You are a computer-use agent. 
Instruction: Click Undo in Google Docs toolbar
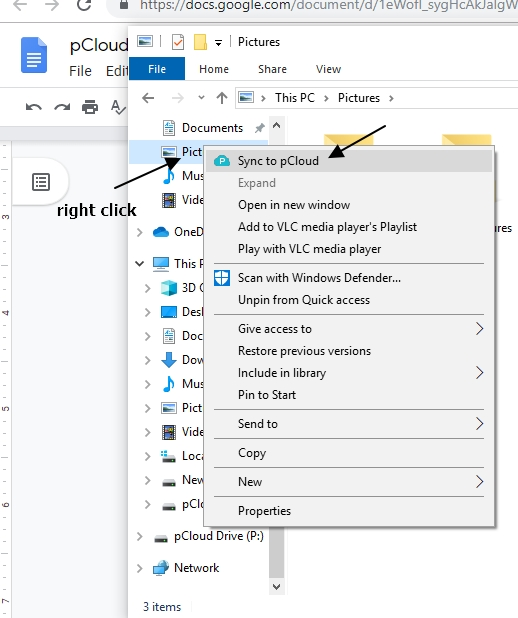(34, 107)
